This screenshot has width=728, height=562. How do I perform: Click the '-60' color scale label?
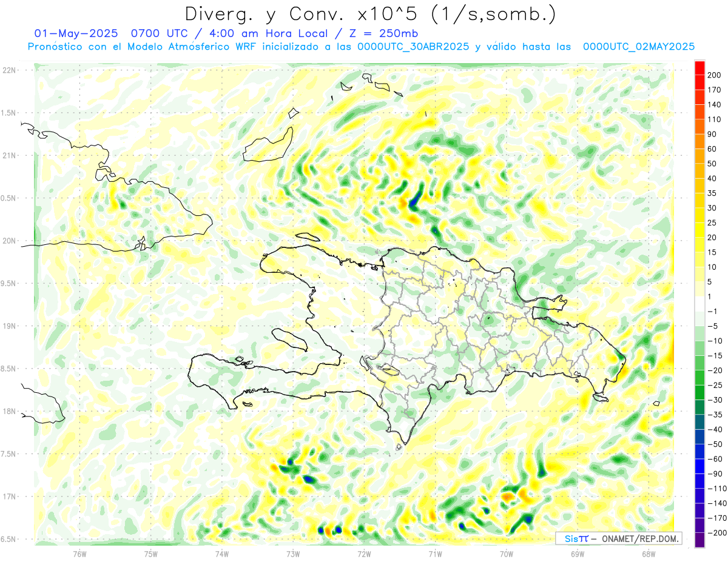pyautogui.click(x=716, y=459)
